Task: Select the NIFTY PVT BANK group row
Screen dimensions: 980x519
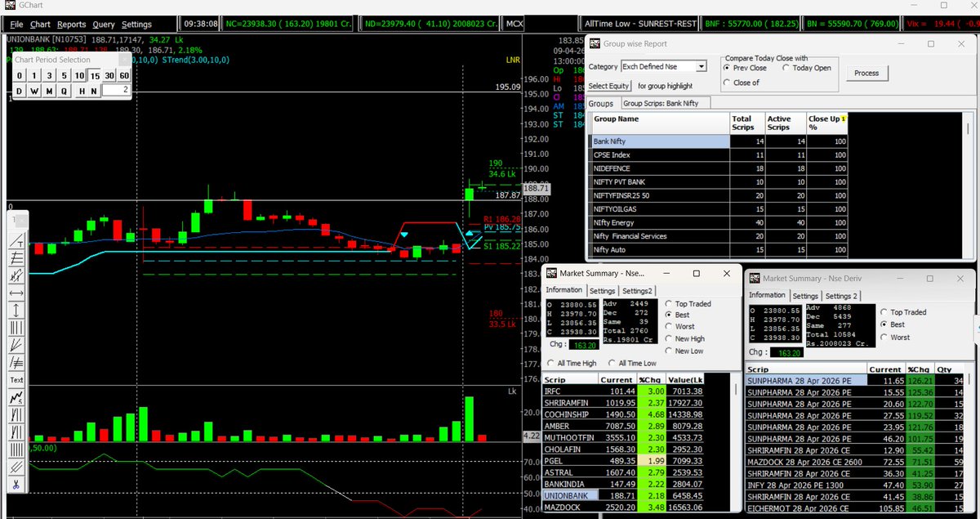Action: [x=719, y=181]
